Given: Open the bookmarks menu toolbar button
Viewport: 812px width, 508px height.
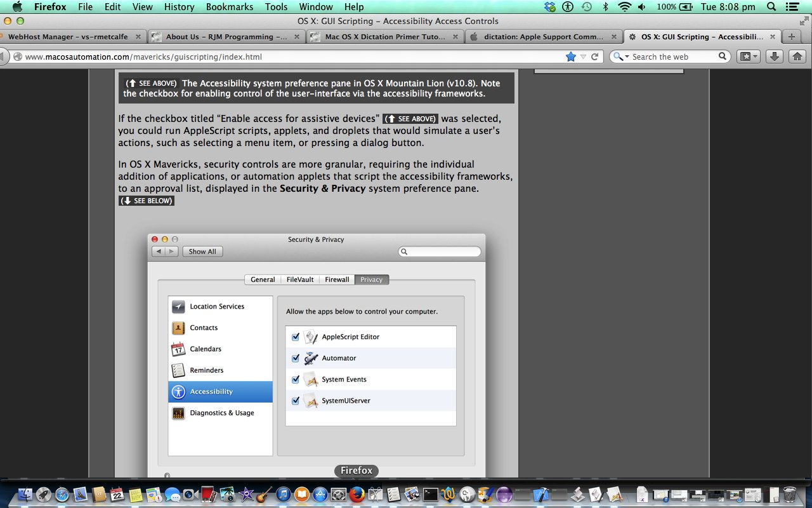Looking at the screenshot, I should 748,57.
